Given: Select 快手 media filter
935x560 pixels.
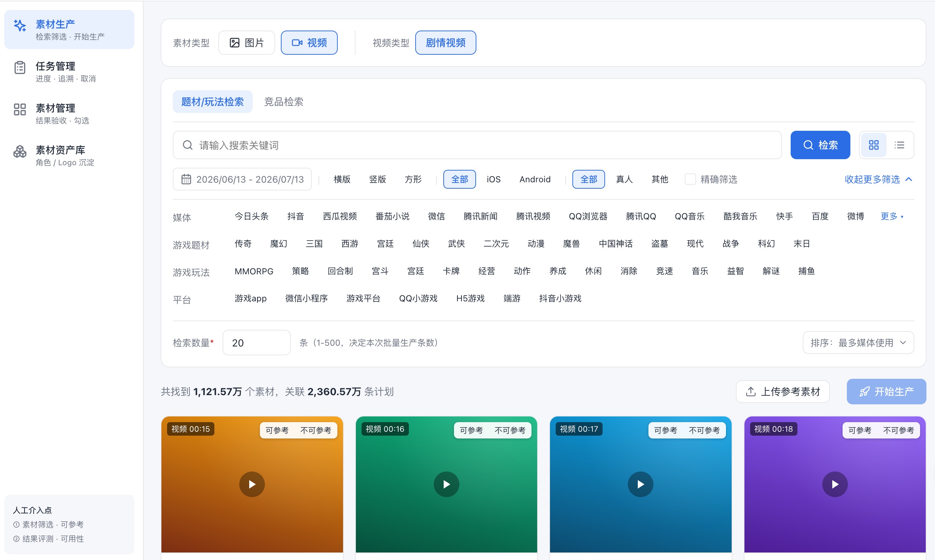Looking at the screenshot, I should pos(784,216).
